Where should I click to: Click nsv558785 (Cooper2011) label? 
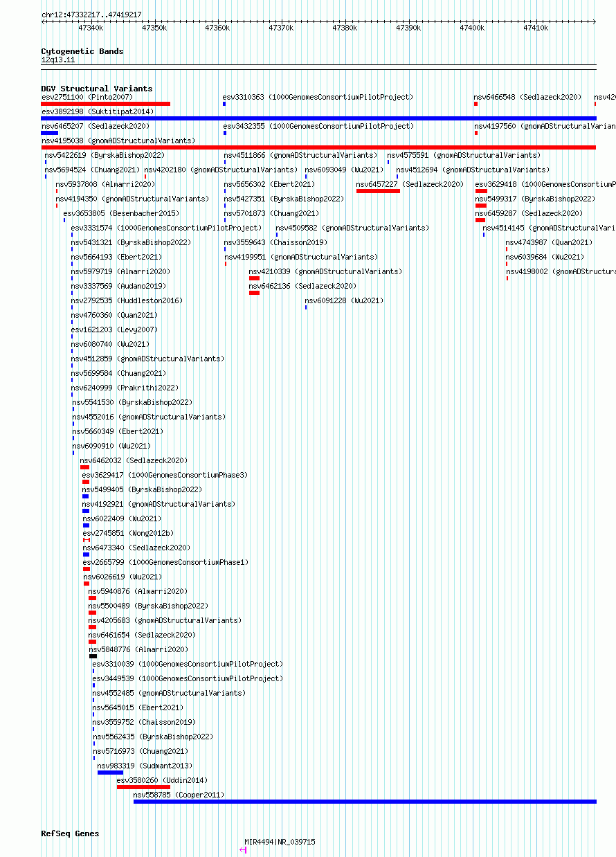point(179,795)
